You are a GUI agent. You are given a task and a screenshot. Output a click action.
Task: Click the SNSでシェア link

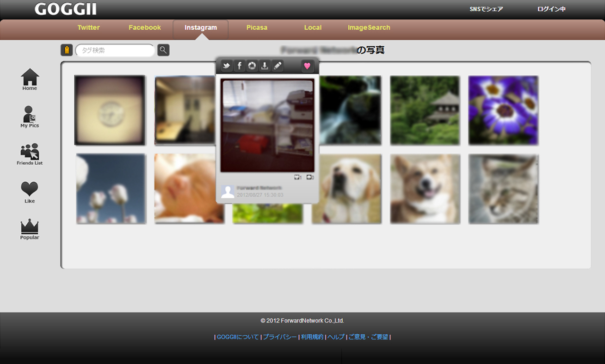coord(486,9)
